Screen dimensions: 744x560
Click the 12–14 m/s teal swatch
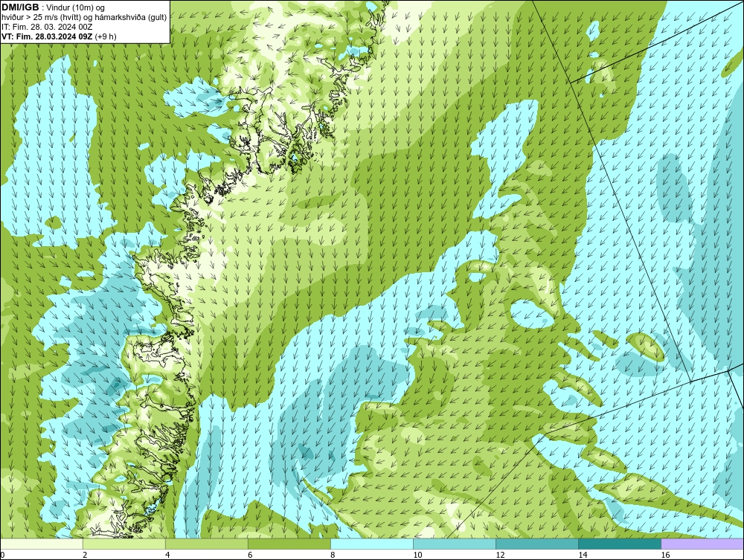tap(537, 544)
